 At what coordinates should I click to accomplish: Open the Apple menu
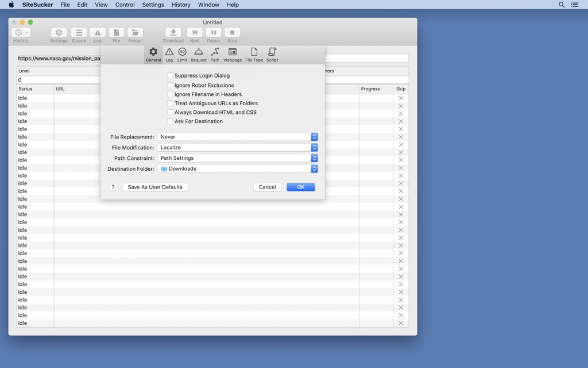pos(11,5)
